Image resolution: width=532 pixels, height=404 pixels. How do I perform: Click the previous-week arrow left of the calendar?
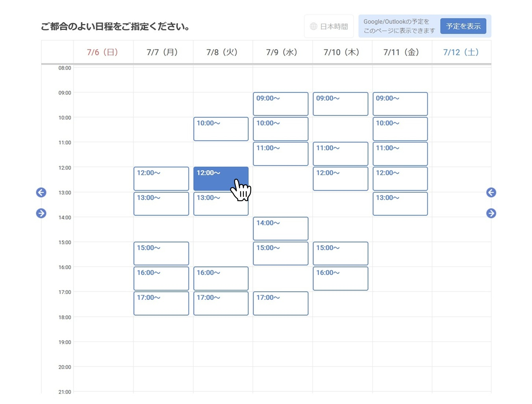41,192
